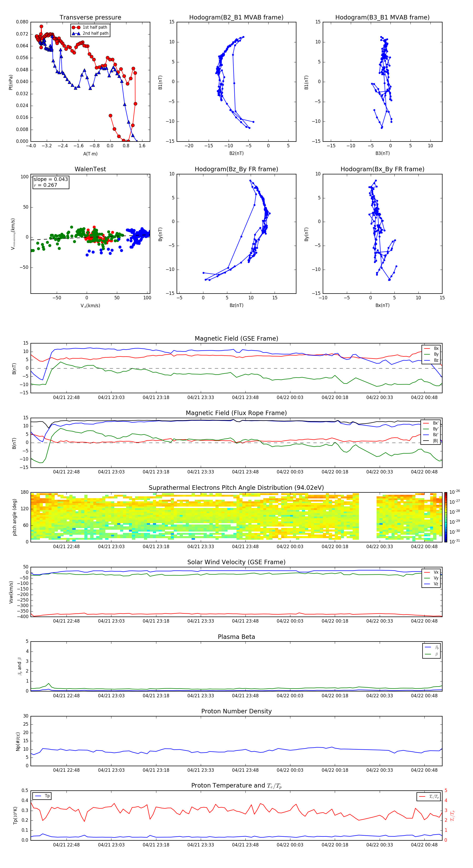Click the red 'Te/Tp' right-side axis label
Image resolution: width=473 pixels, height=868 pixels.
pyautogui.click(x=452, y=816)
